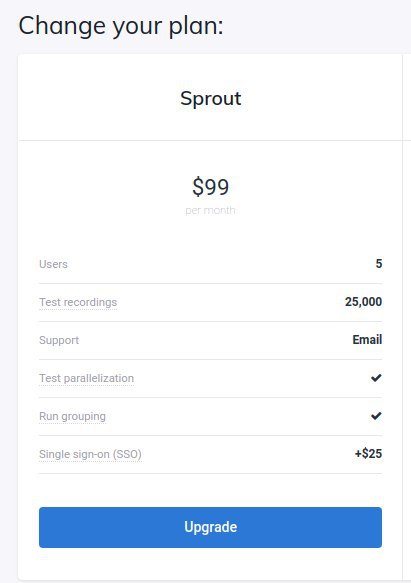
Task: Click the SSO abbreviation in parentheses
Action: point(127,454)
